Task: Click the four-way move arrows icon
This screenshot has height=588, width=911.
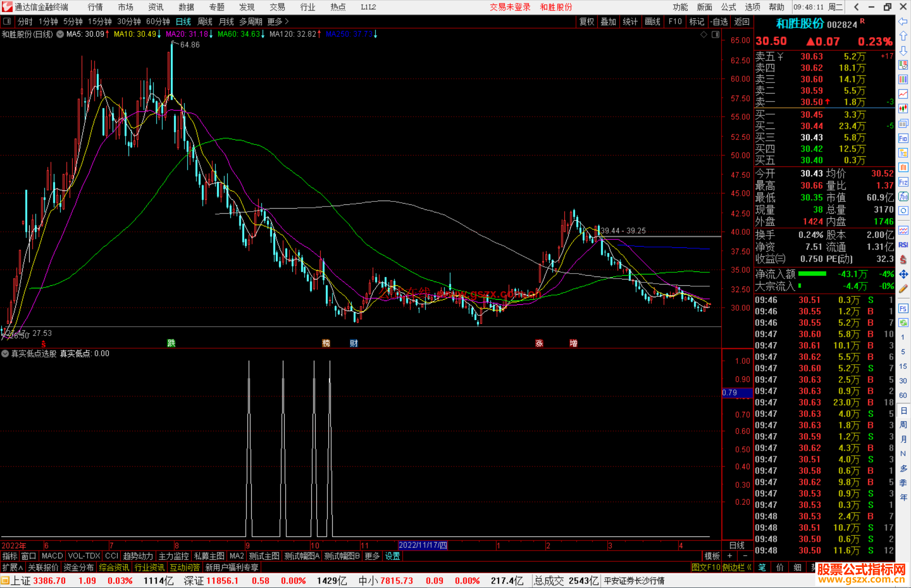Action: (903, 274)
